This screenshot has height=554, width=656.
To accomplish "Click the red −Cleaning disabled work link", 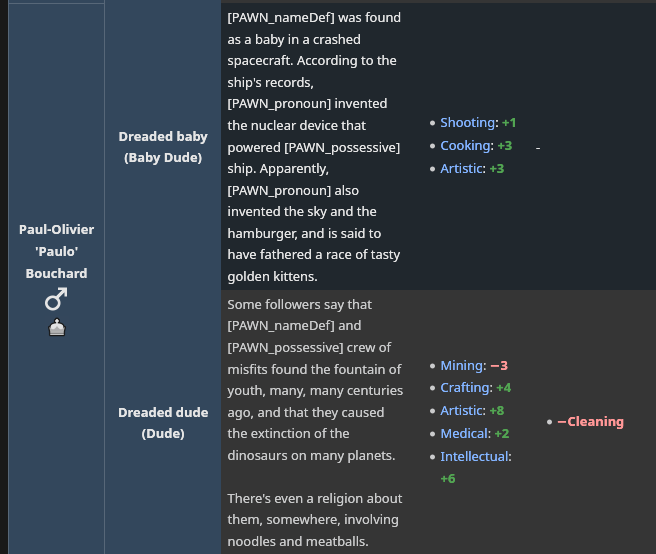I will 590,422.
